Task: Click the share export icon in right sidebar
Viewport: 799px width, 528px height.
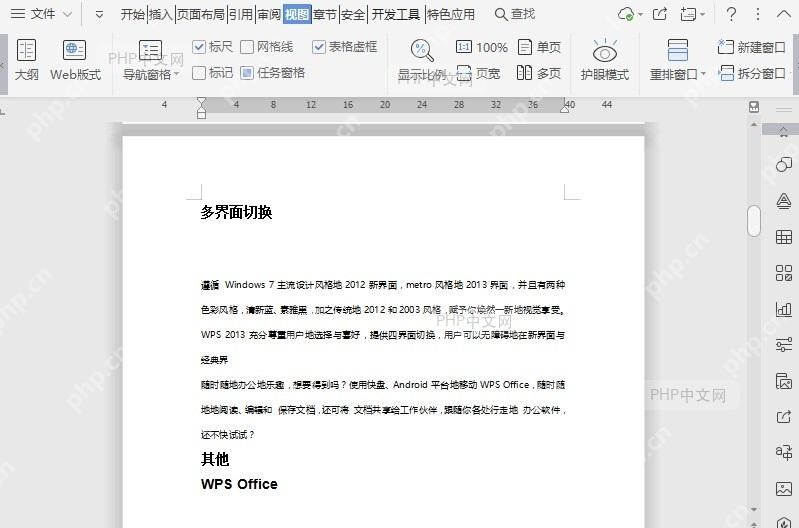Action: click(x=784, y=416)
